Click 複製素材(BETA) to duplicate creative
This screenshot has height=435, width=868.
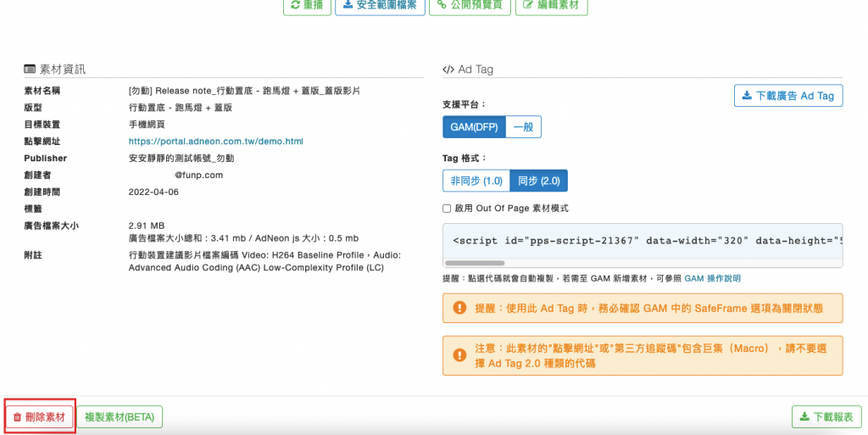click(x=120, y=417)
